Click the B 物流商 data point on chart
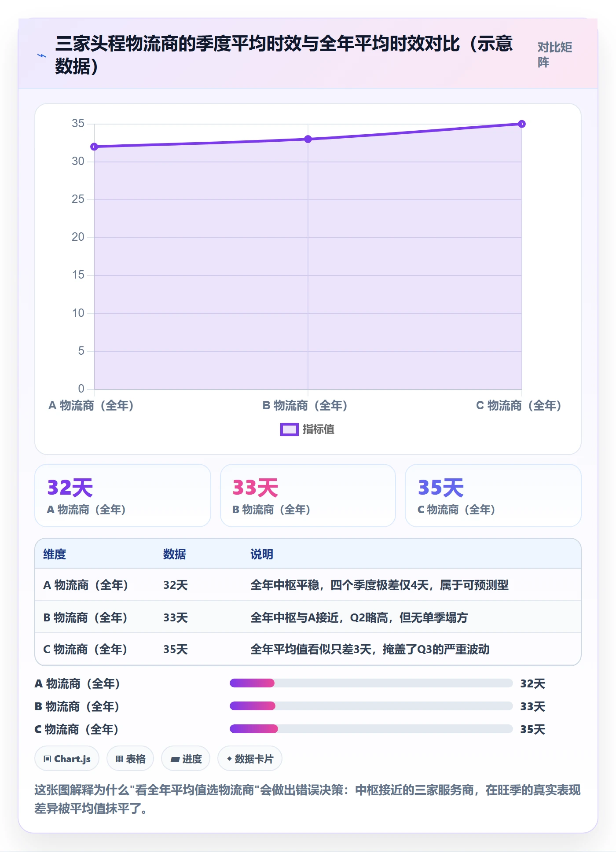The height and width of the screenshot is (852, 616). (x=308, y=139)
